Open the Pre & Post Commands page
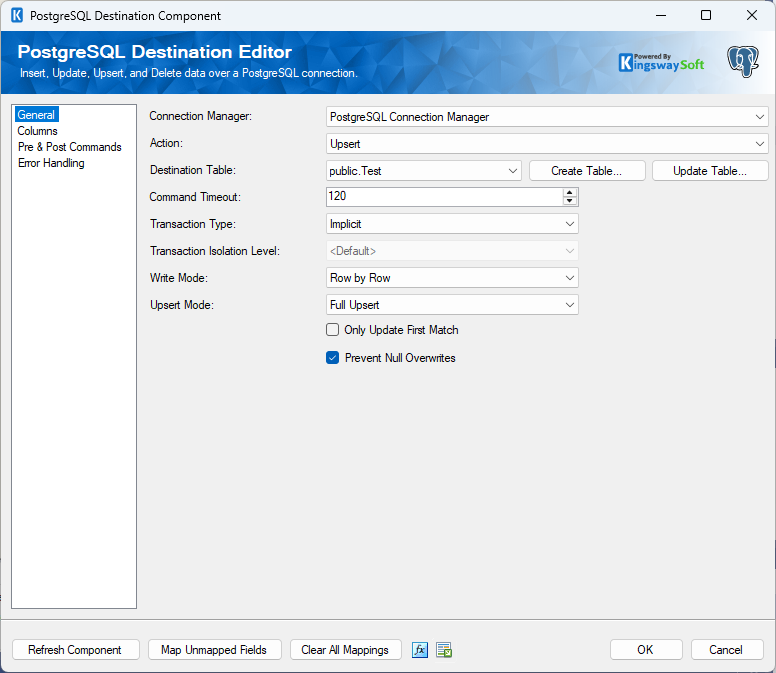Screen dimensions: 776x673 (69, 147)
